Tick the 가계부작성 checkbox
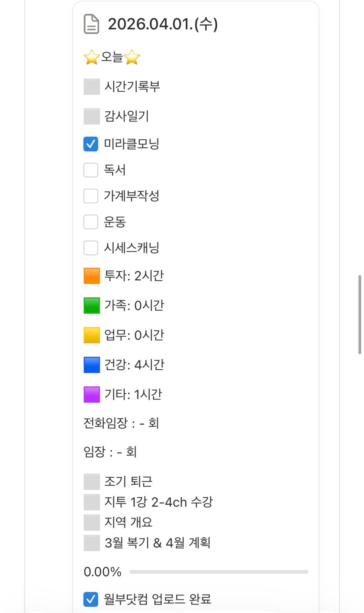Image resolution: width=364 pixels, height=613 pixels. tap(91, 196)
